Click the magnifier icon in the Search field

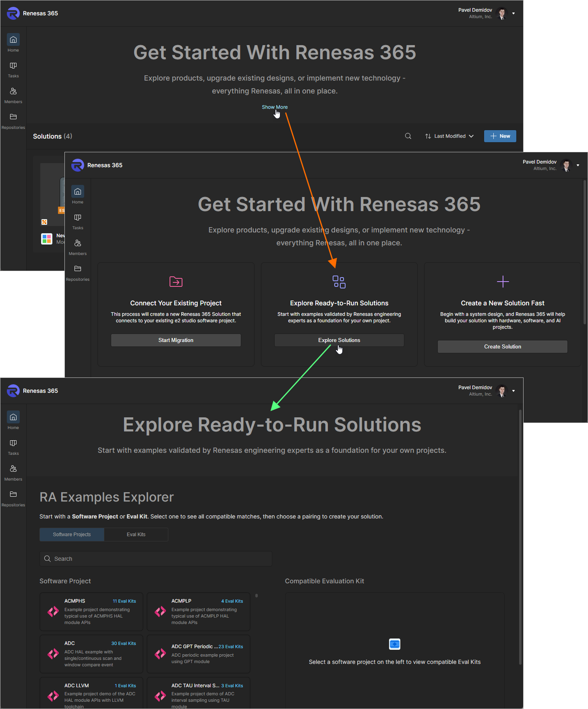[x=48, y=559]
